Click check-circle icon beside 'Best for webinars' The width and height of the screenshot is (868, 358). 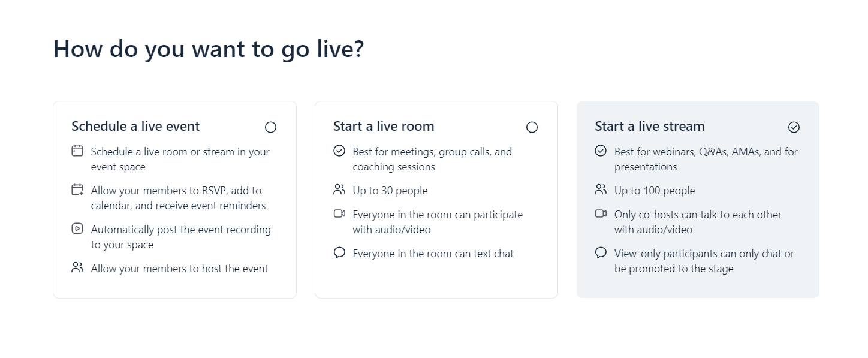[x=601, y=151]
